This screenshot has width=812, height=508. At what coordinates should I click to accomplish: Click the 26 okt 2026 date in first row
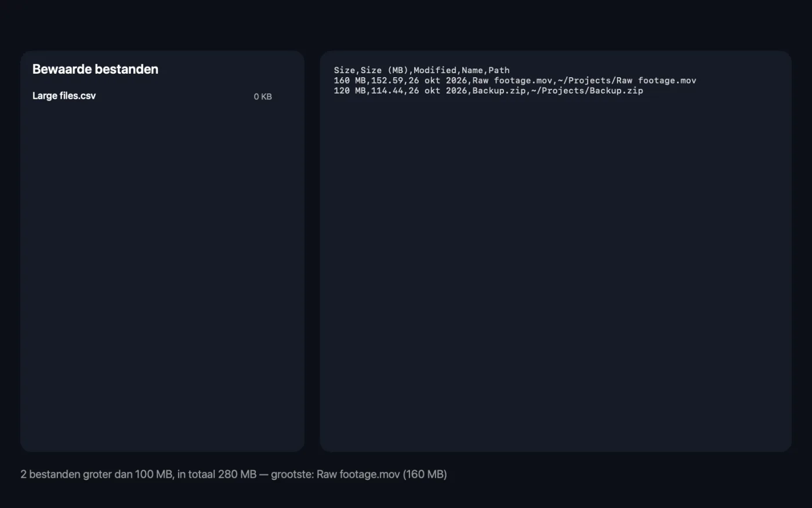click(x=438, y=81)
